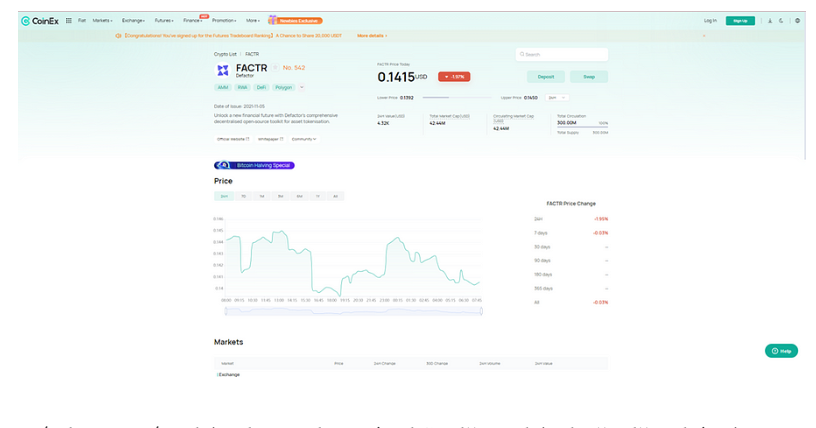Click the 24H Value column header
The height and width of the screenshot is (428, 816).
tap(544, 363)
